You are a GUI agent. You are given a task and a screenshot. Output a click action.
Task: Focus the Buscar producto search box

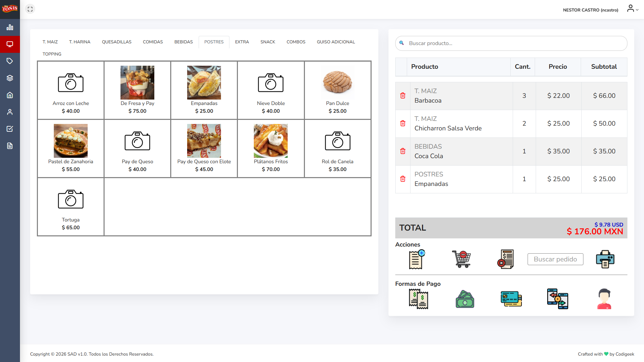click(511, 43)
